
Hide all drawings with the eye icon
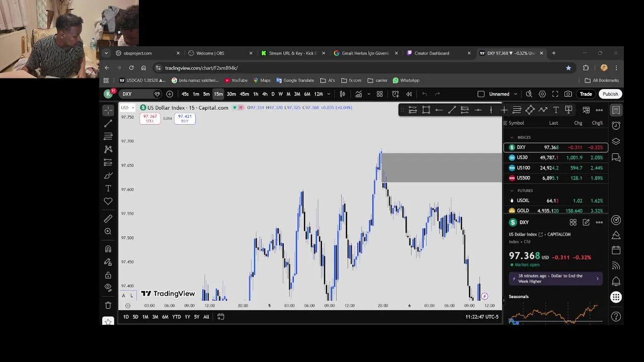click(108, 288)
